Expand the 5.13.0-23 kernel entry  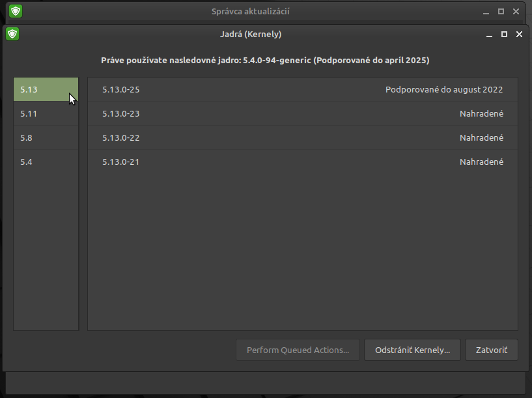point(303,113)
